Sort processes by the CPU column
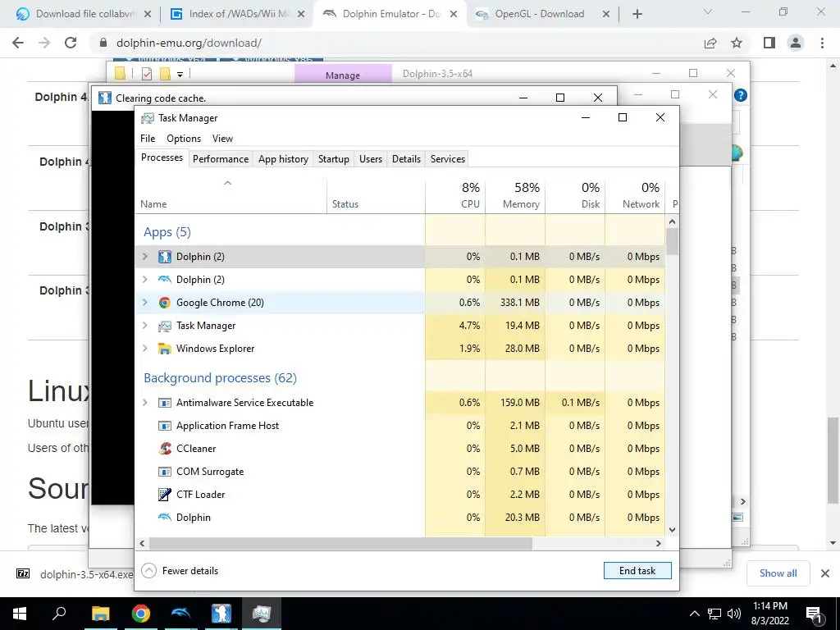840x630 pixels. pyautogui.click(x=455, y=195)
